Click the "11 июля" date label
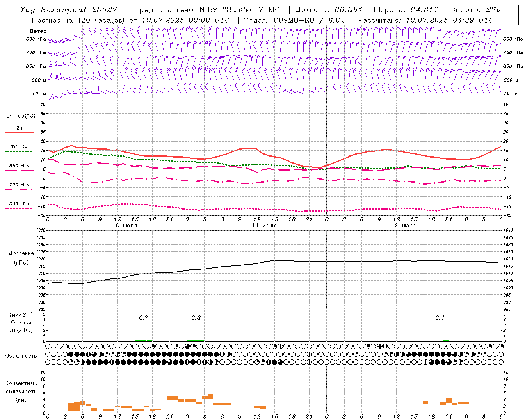 click(x=264, y=226)
